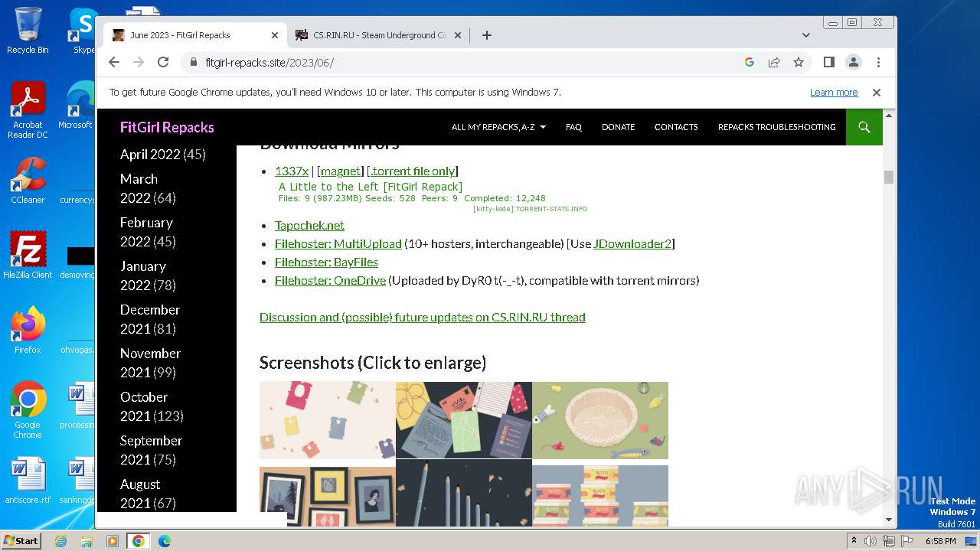Expand the ALL MY REPACKS, A-Z menu
980x551 pixels.
[x=498, y=127]
